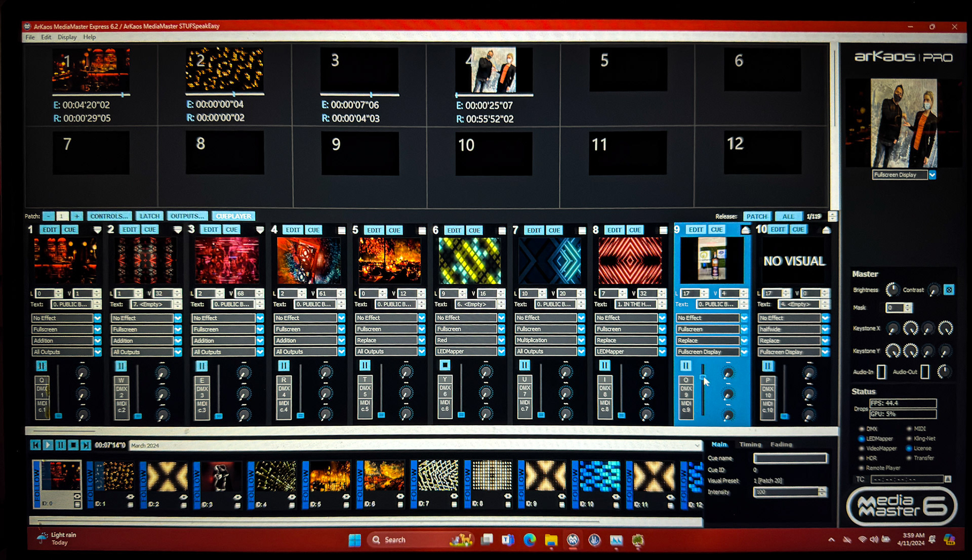Click the CONTROLS... button
972x560 pixels.
pyautogui.click(x=109, y=217)
